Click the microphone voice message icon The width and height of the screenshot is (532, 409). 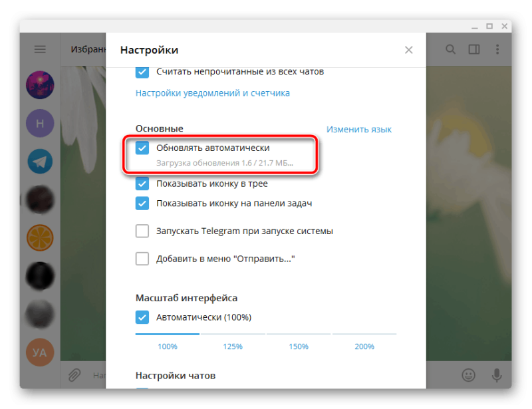click(497, 375)
